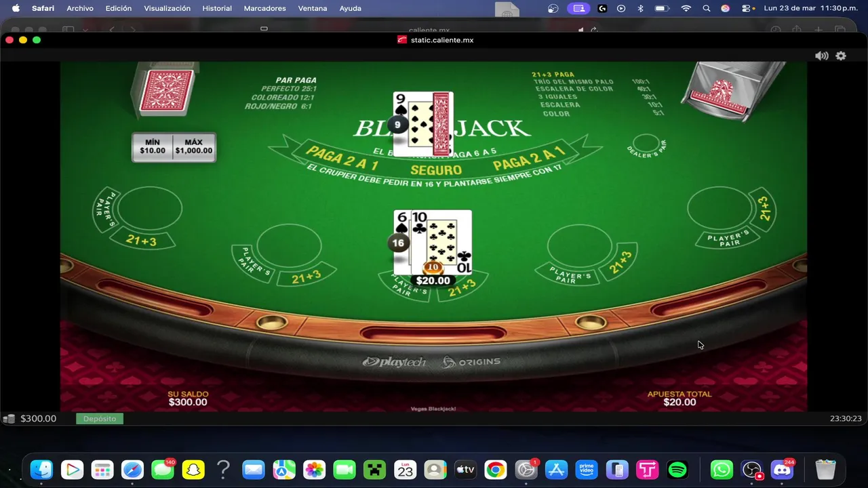Open the Historial menu
868x488 pixels.
coord(217,8)
